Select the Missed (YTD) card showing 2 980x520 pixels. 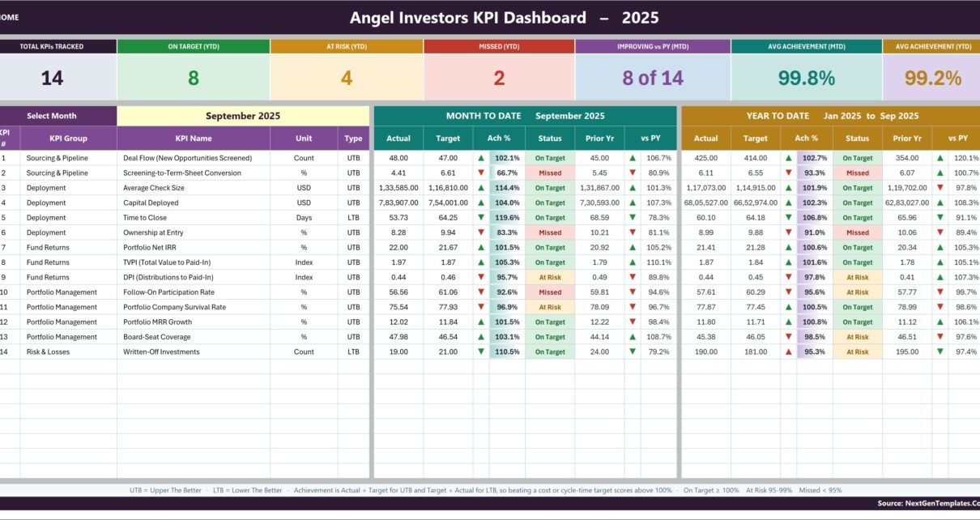click(499, 70)
